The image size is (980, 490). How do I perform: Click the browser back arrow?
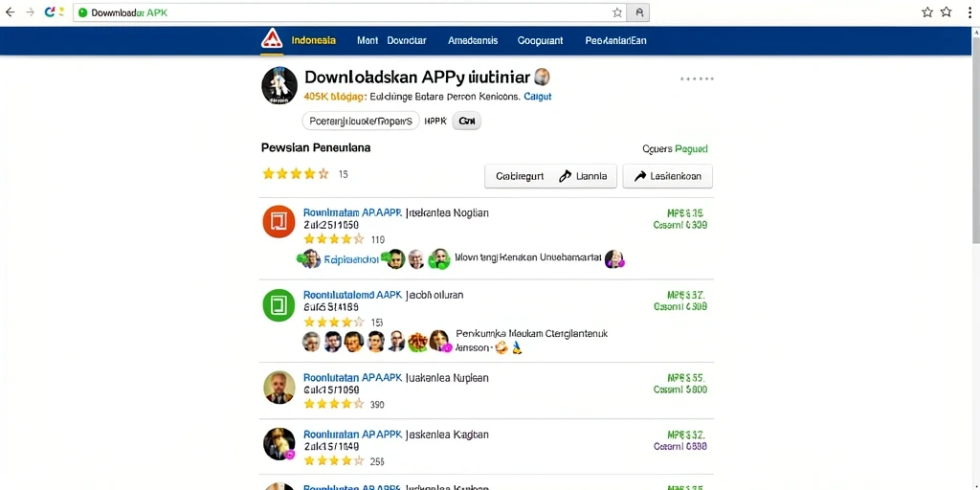10,11
